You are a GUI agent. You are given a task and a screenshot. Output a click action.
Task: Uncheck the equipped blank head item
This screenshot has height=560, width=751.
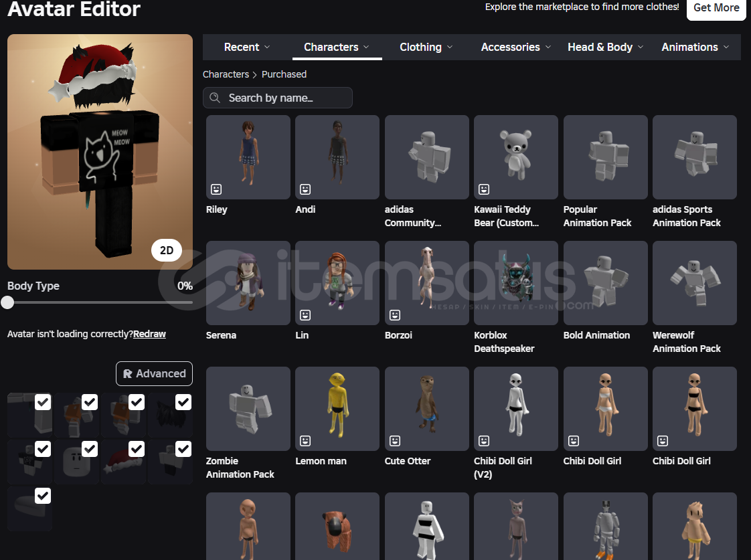[x=90, y=449]
